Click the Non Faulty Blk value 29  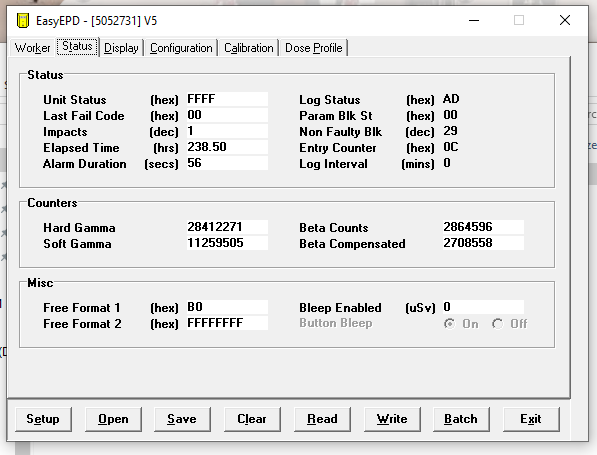(450, 131)
